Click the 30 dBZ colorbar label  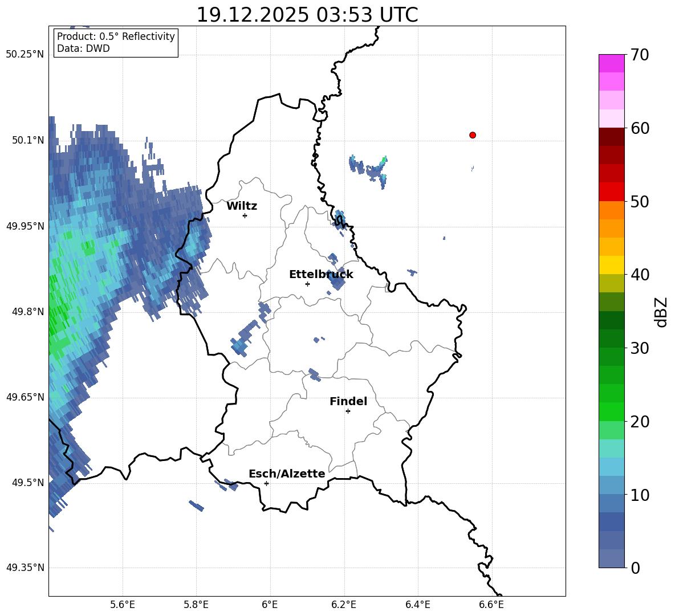click(x=640, y=348)
